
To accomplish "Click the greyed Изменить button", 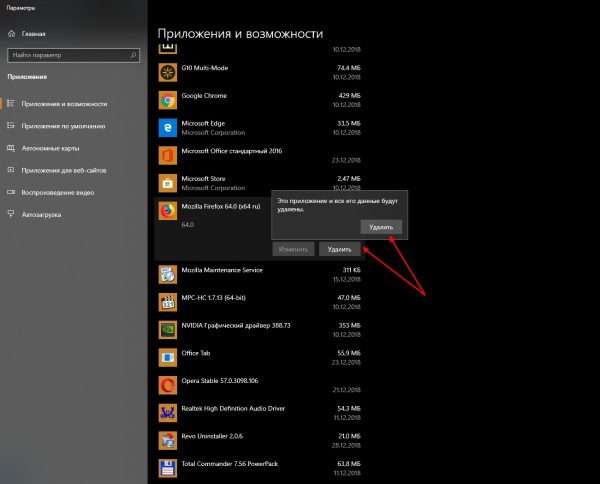I will point(293,249).
